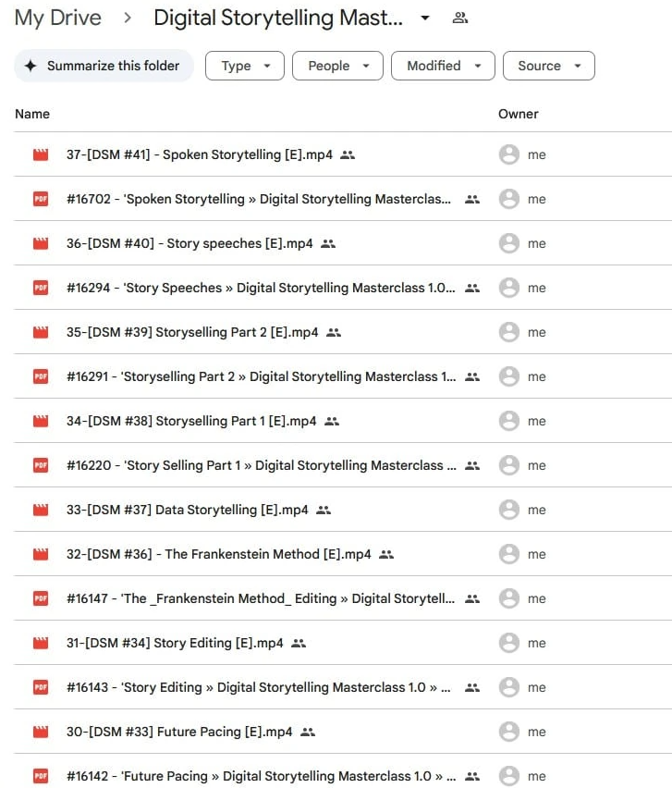Select #16143 Story Editing PDF row
Image resolution: width=672 pixels, height=788 pixels.
point(259,688)
